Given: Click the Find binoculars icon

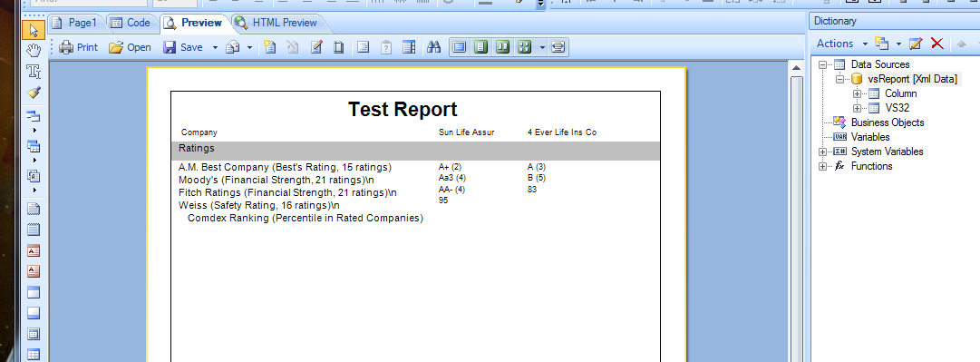Looking at the screenshot, I should coord(433,47).
